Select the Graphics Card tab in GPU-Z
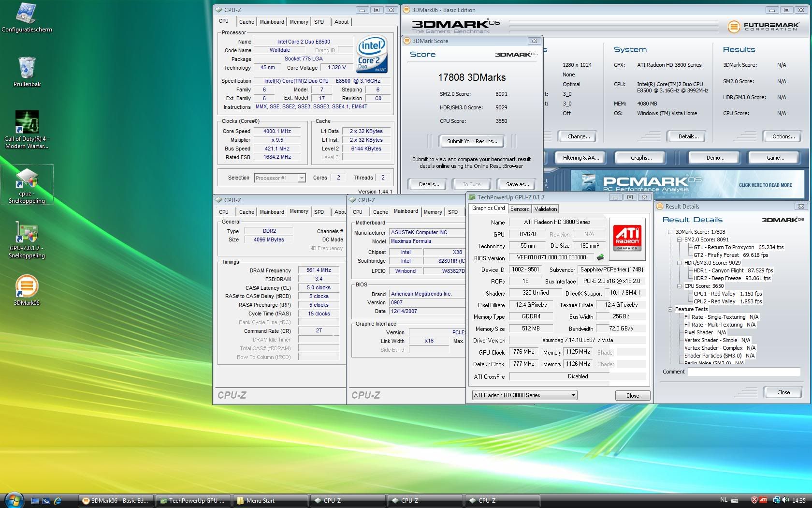Viewport: 812px width, 508px height. coord(488,208)
